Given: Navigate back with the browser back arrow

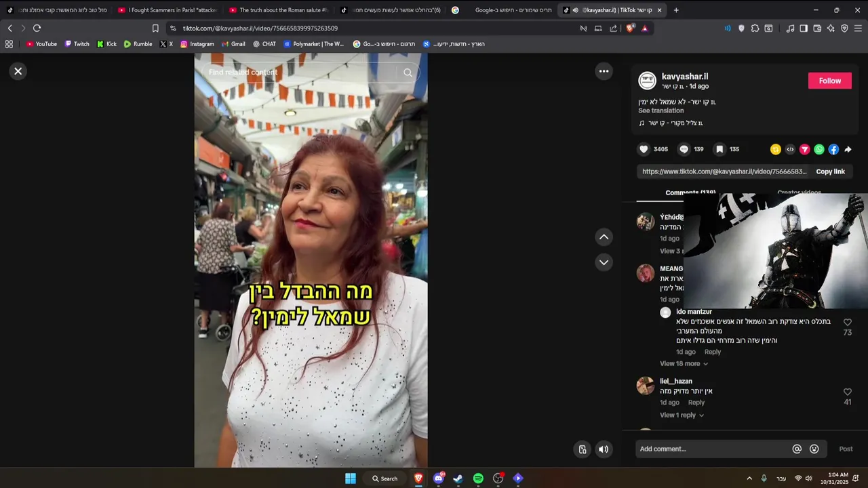Looking at the screenshot, I should pyautogui.click(x=9, y=28).
